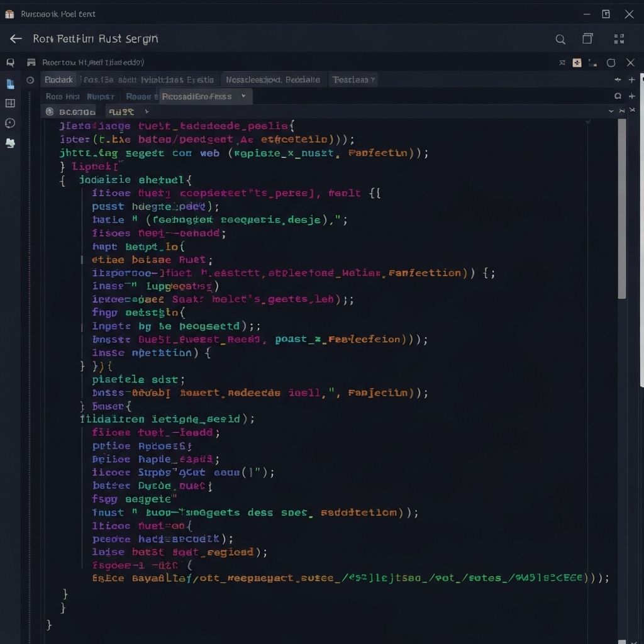Open search with the magnifier icon

pos(560,39)
